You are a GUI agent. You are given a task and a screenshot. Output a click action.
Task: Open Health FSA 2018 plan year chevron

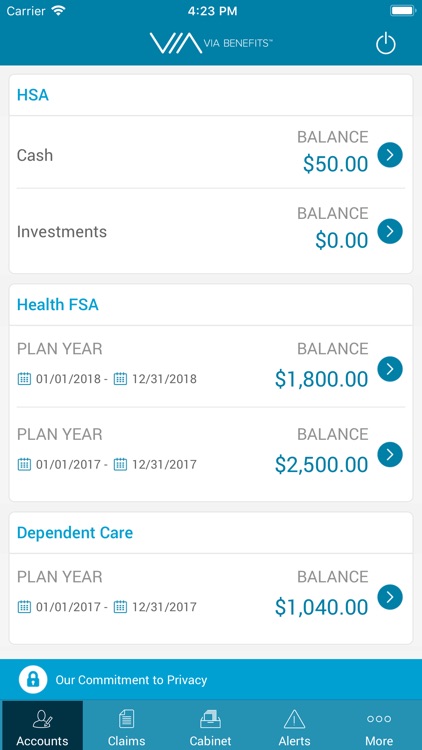click(x=390, y=369)
